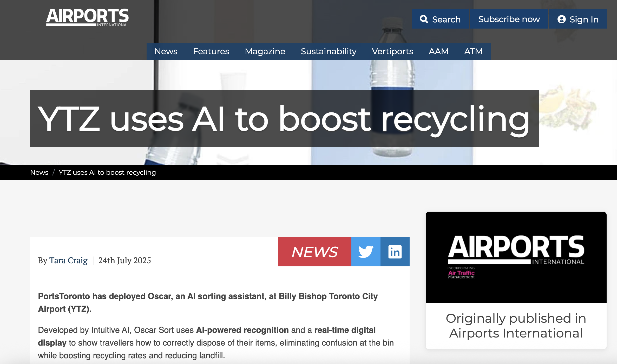Click the News breadcrumb link
Screen dimensions: 617x364
(x=39, y=172)
